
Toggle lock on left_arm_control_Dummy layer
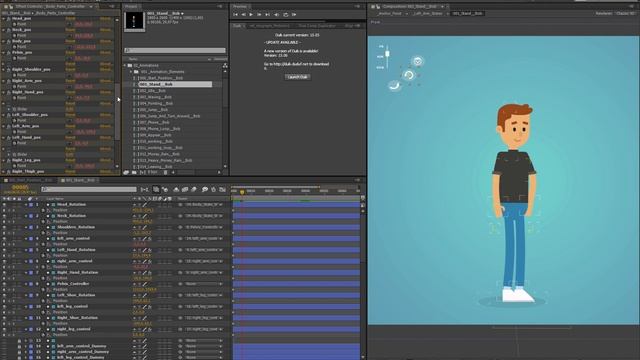pos(19,346)
